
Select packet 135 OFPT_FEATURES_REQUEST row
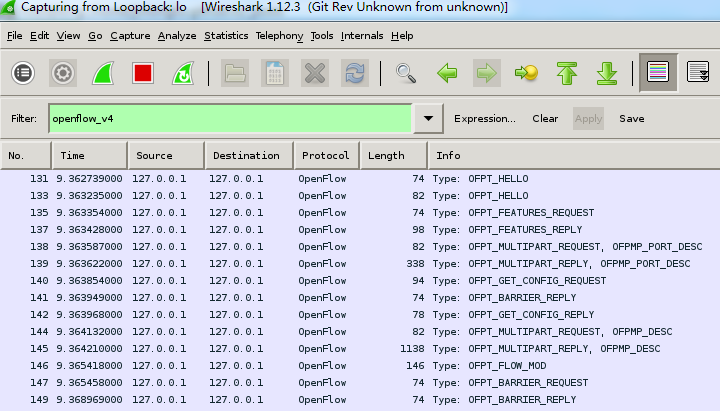(x=360, y=213)
